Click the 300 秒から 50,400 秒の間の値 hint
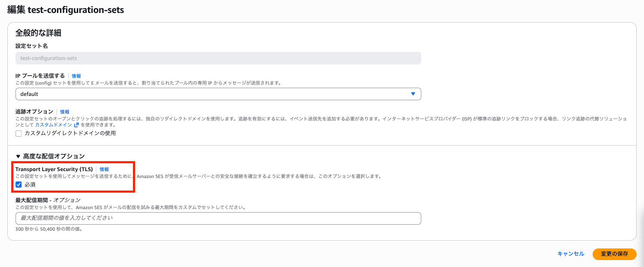Image resolution: width=644 pixels, height=267 pixels. coord(49,229)
